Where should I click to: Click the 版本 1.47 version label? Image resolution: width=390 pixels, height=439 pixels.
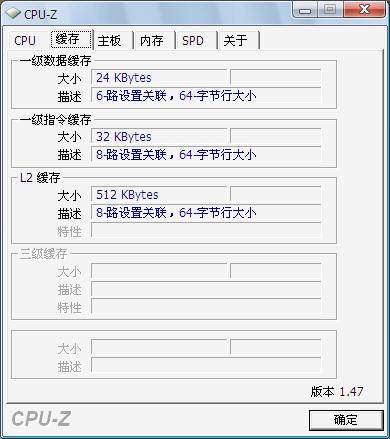click(337, 391)
